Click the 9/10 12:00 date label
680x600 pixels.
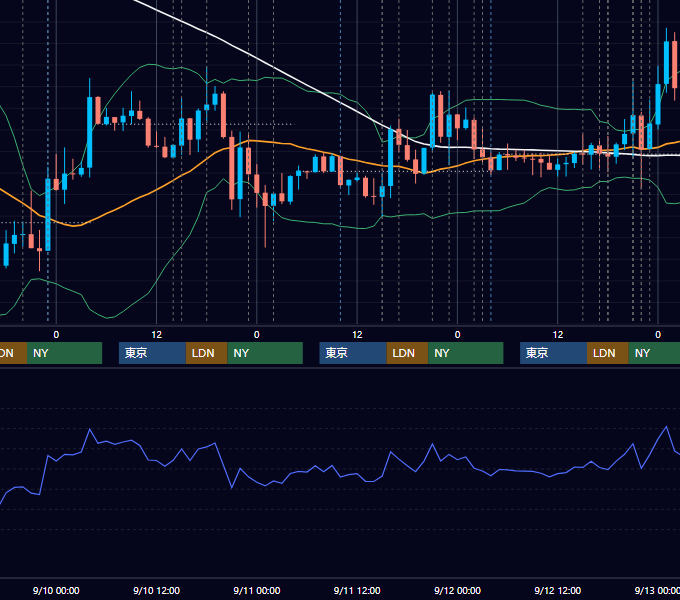point(156,590)
